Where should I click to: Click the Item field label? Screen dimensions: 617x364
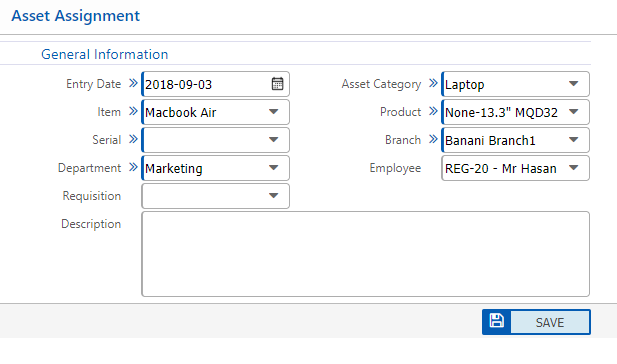click(109, 112)
